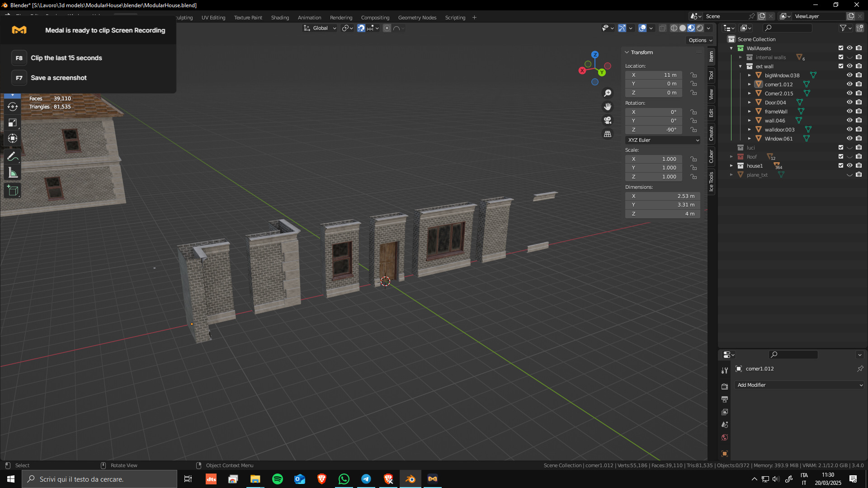Image resolution: width=868 pixels, height=488 pixels.
Task: Disable render for Window.061 camera icon
Action: point(859,138)
